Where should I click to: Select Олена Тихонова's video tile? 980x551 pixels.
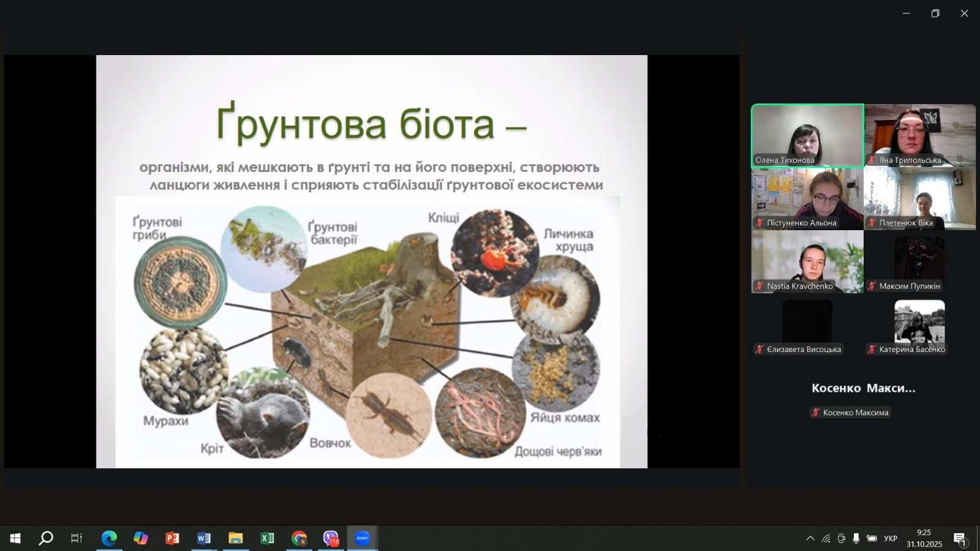pos(807,135)
